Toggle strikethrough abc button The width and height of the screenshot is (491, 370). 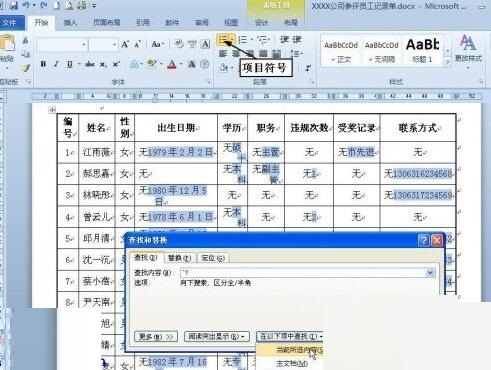pos(90,64)
